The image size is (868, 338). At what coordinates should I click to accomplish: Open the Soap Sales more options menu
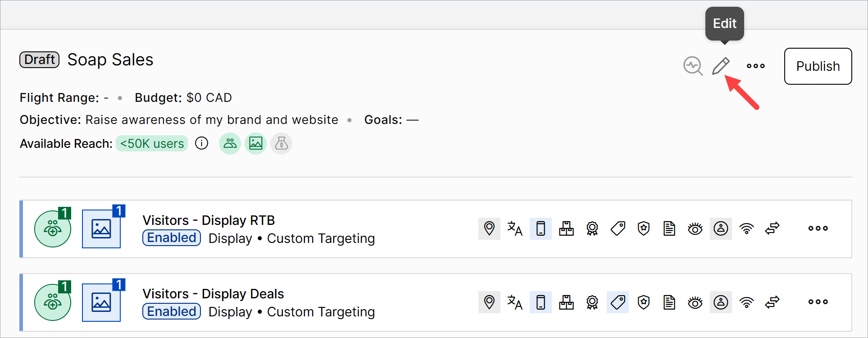click(x=755, y=66)
